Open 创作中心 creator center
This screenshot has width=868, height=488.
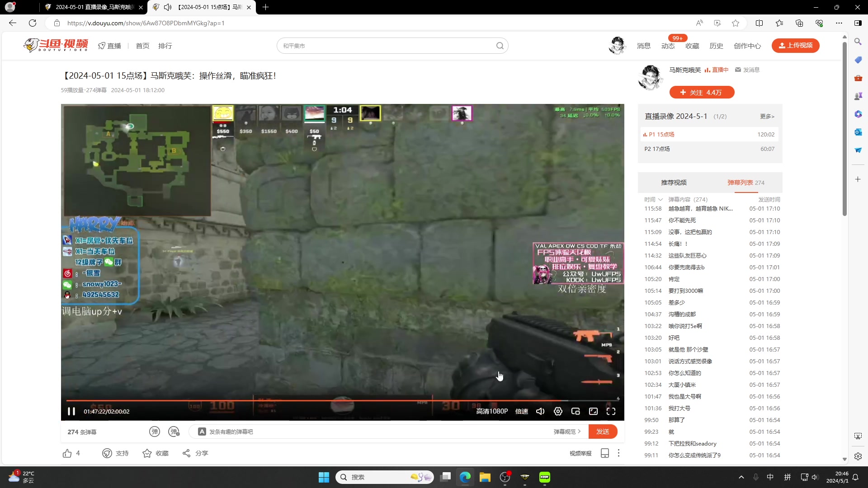747,46
